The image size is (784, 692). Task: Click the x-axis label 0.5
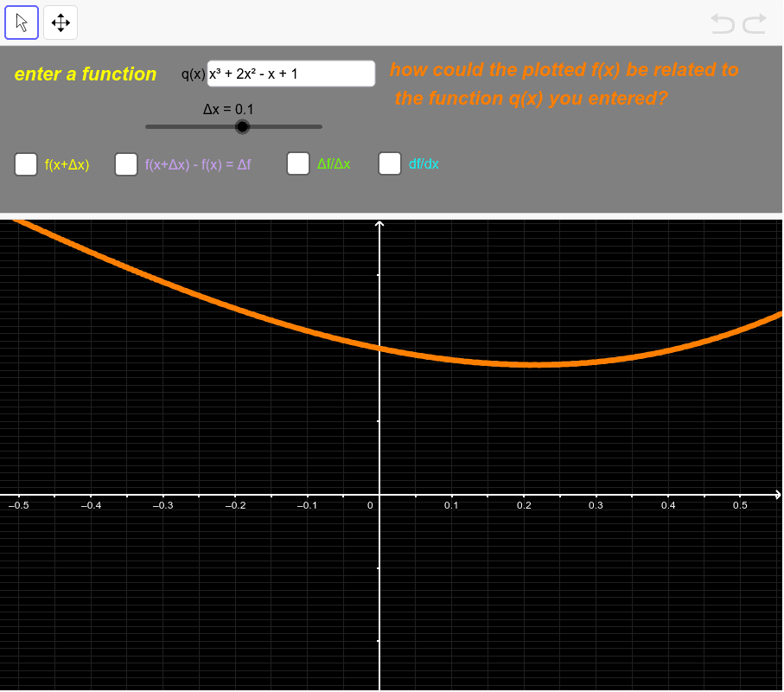pos(740,505)
